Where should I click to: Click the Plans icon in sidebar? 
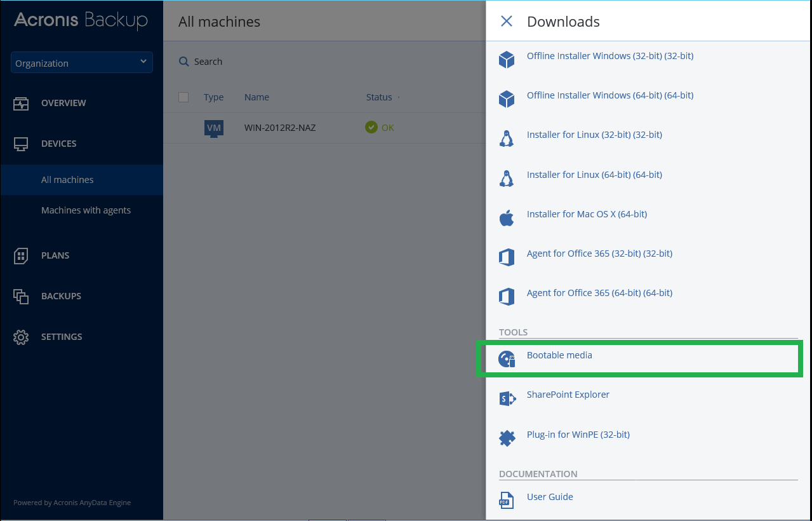[21, 256]
